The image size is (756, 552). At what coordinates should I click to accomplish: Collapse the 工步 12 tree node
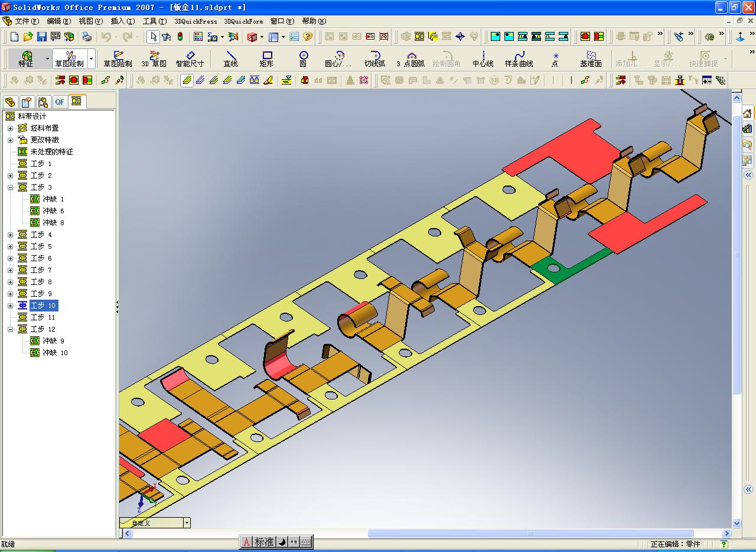(10, 329)
